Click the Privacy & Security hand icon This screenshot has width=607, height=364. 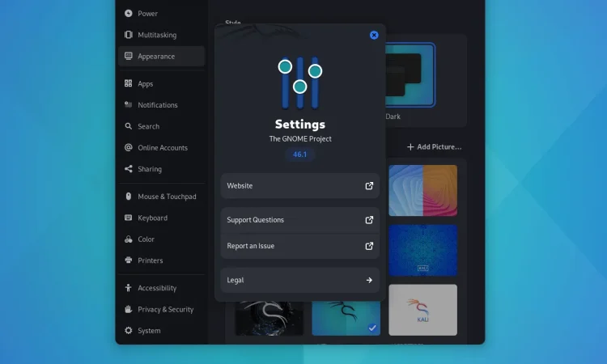tap(129, 309)
